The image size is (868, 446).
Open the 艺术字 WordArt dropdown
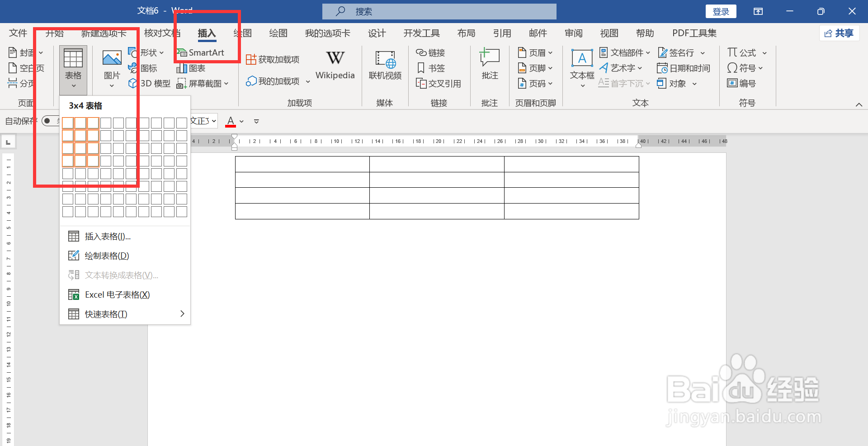coord(621,68)
